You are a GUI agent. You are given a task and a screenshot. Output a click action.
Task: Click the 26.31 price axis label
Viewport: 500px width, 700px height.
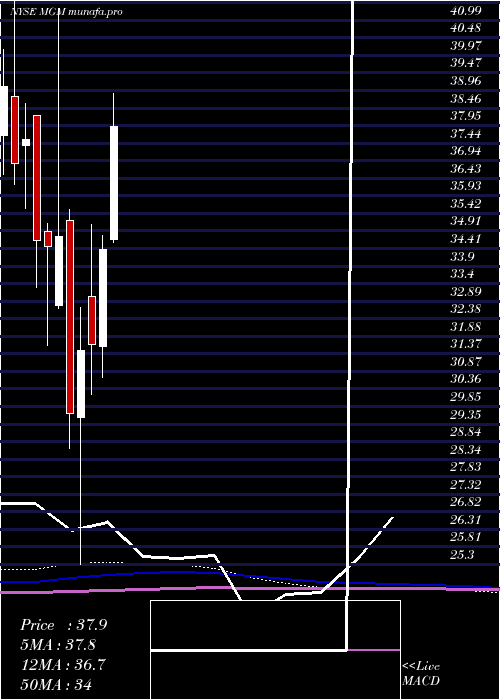[x=466, y=520]
